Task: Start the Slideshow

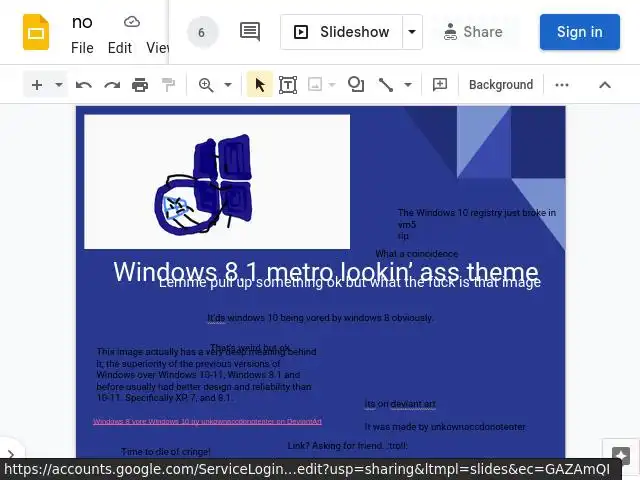Action: click(x=342, y=32)
